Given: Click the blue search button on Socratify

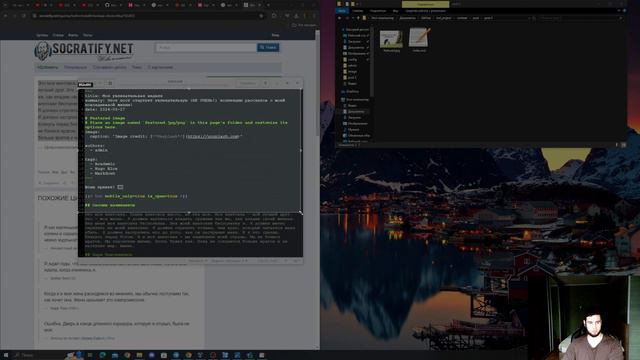Looking at the screenshot, I should point(268,47).
